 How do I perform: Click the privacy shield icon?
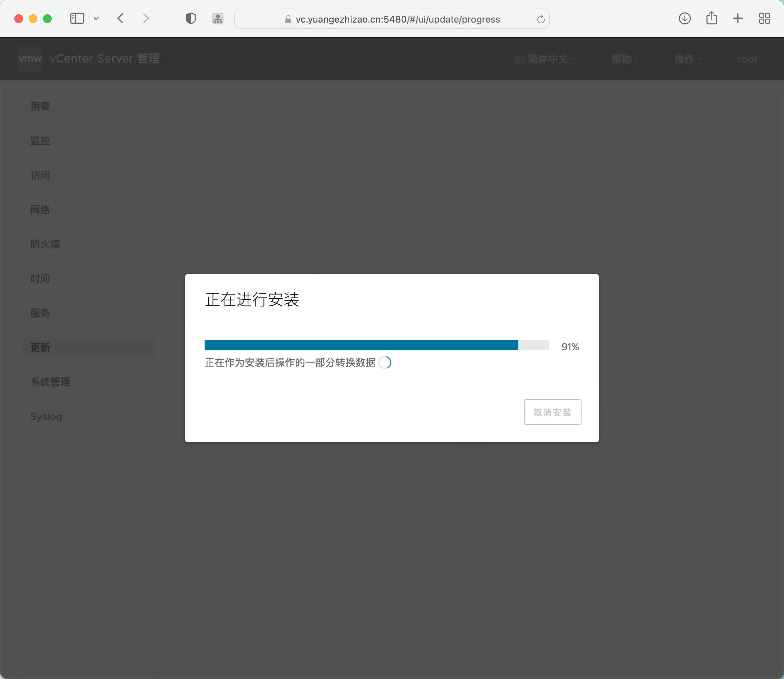191,19
